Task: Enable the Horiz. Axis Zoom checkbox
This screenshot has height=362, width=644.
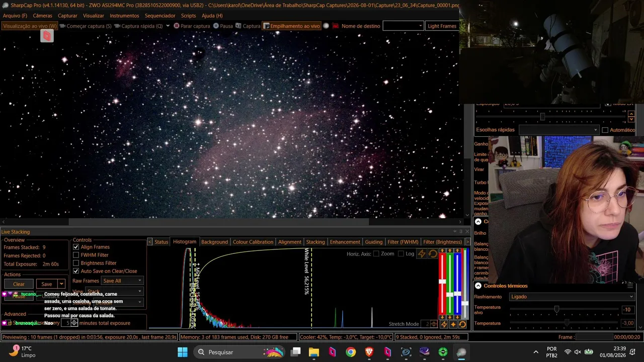Action: 376,253
